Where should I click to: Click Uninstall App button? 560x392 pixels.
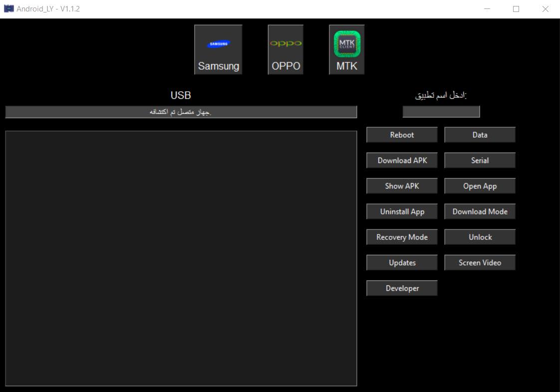[x=402, y=211]
